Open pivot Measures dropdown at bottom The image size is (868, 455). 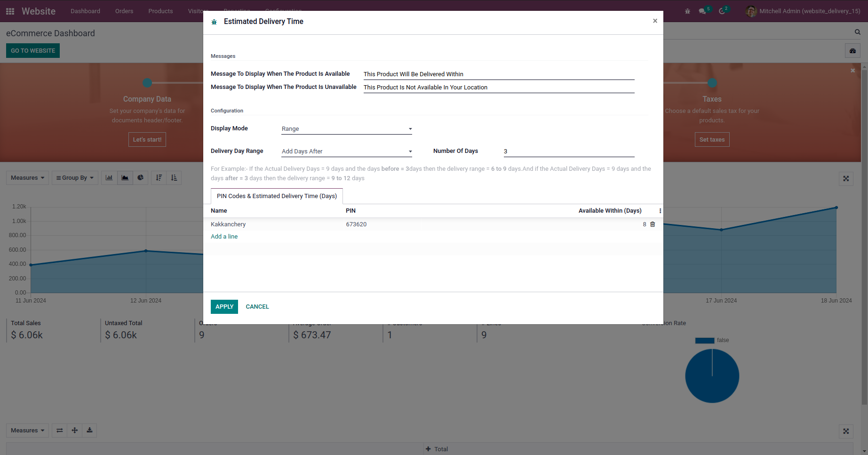pos(27,431)
